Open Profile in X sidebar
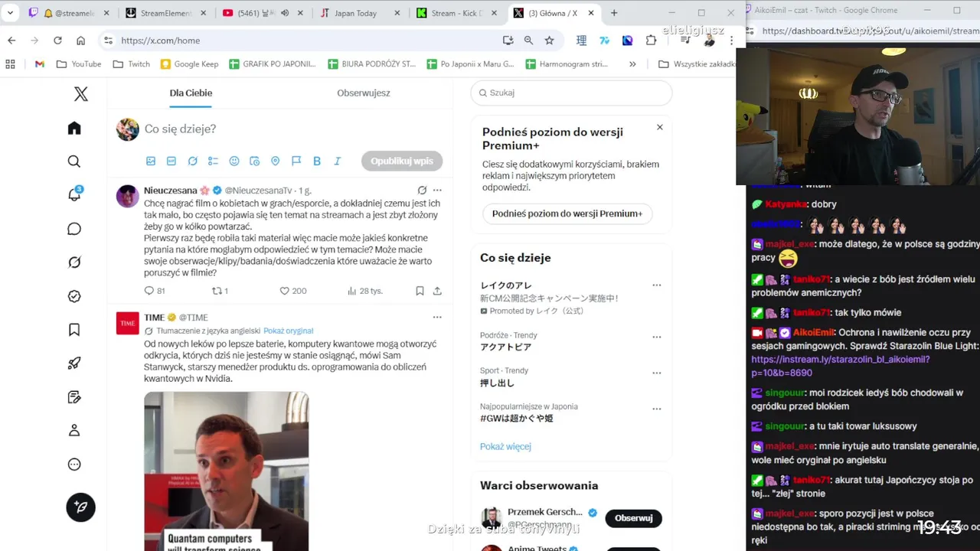The image size is (980, 551). (74, 431)
